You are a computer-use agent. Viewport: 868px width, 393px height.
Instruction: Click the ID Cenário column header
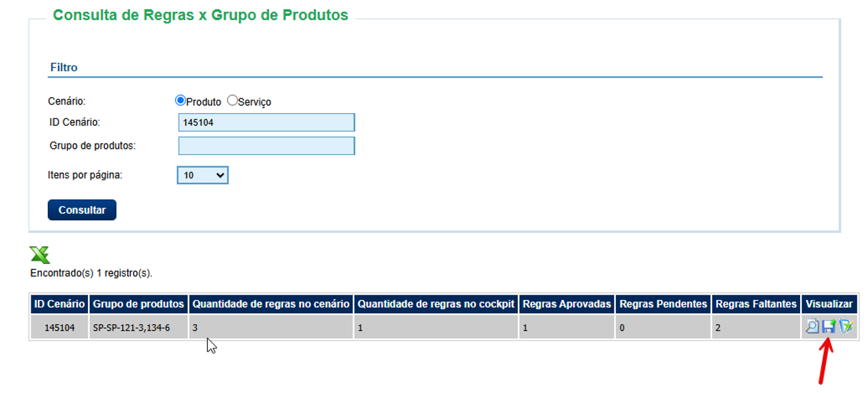[60, 304]
